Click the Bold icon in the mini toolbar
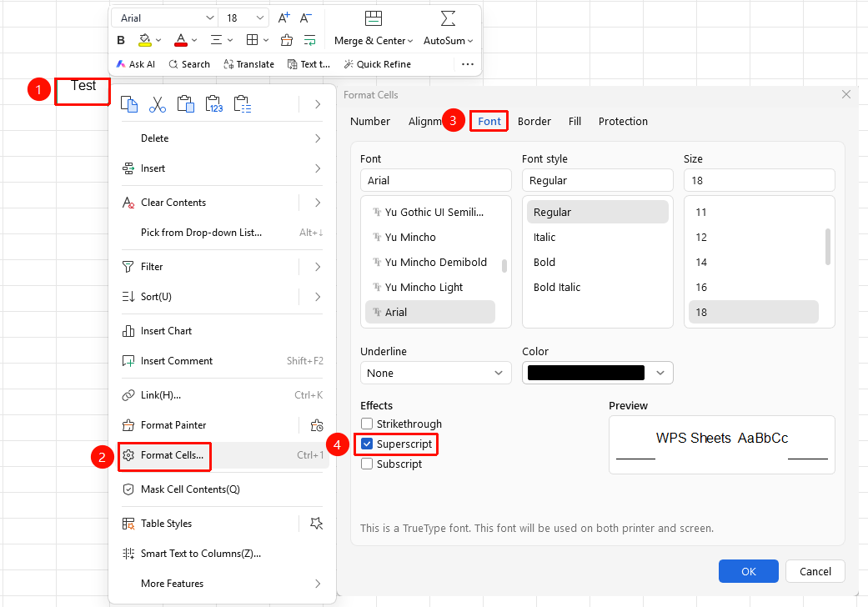 (x=121, y=40)
